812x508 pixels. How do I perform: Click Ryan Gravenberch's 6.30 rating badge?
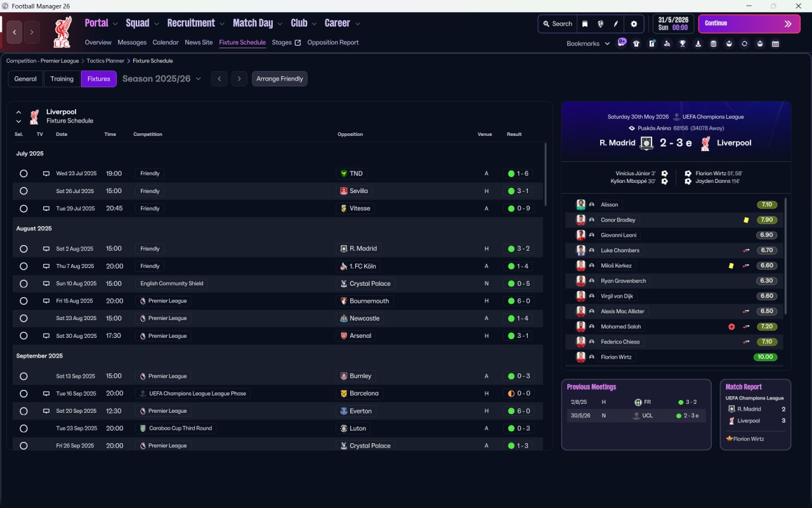[767, 281]
